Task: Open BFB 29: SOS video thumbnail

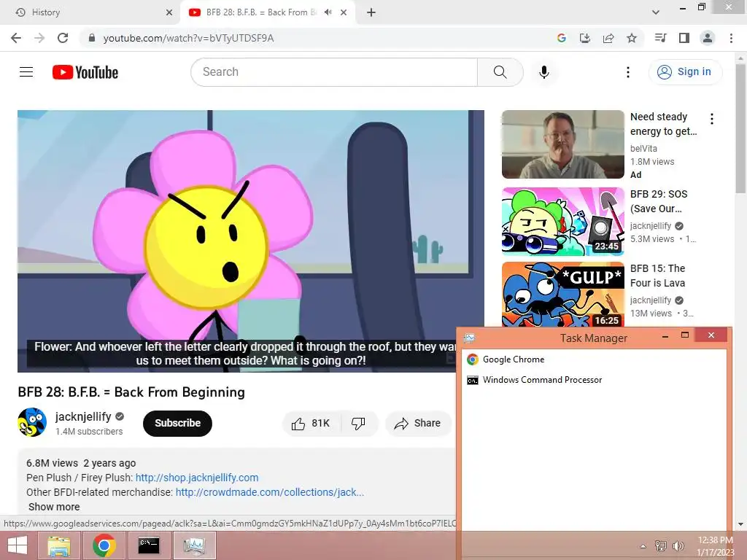Action: [562, 222]
